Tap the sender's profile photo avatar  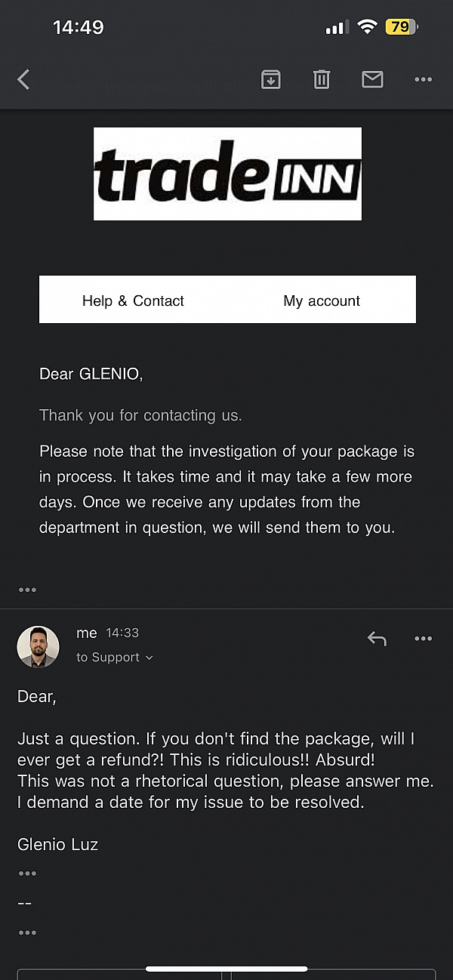(x=38, y=646)
